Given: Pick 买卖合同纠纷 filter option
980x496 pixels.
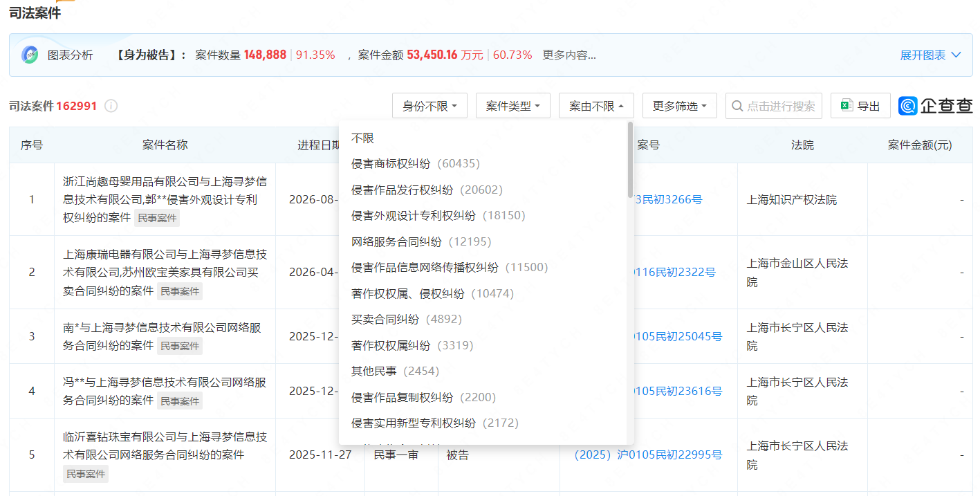Looking at the screenshot, I should [x=406, y=320].
